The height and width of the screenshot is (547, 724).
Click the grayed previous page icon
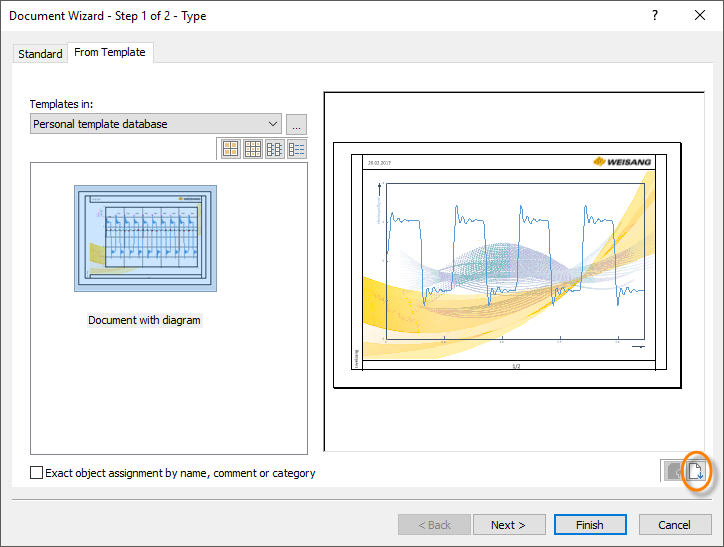coord(674,471)
